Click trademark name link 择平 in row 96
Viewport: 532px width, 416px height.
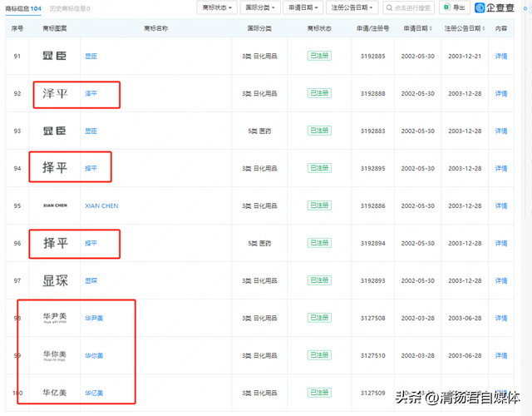click(x=91, y=243)
